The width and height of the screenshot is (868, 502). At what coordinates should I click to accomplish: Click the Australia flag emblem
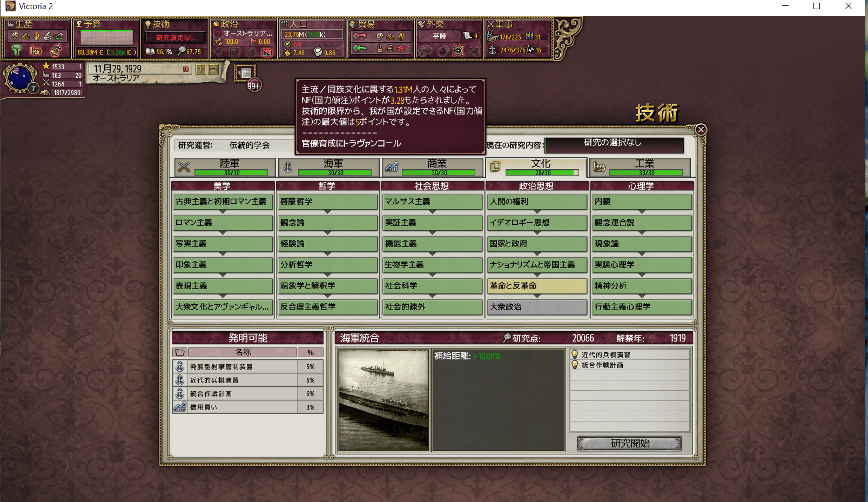(19, 78)
